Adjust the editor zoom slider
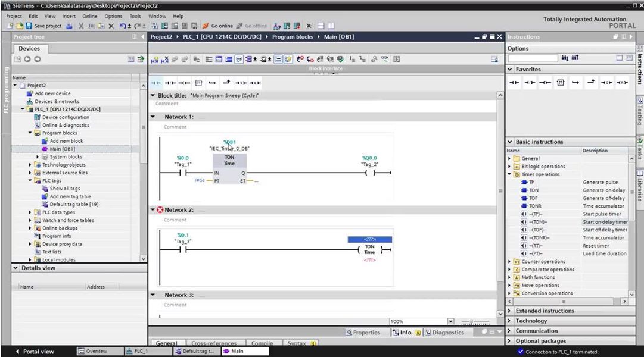This screenshot has height=357, width=644. 475,322
